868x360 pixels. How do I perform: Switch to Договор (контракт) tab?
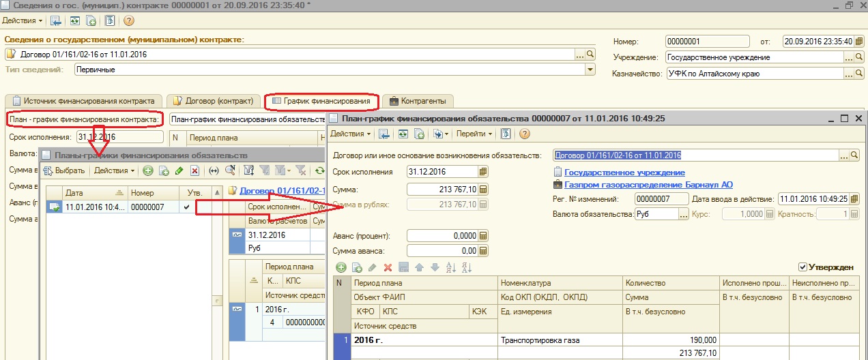tap(214, 101)
